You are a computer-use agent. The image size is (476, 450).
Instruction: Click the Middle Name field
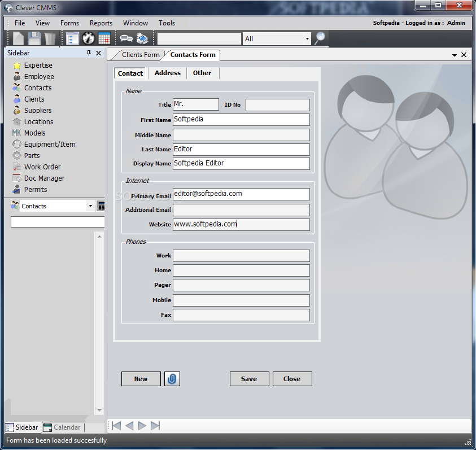pyautogui.click(x=241, y=135)
